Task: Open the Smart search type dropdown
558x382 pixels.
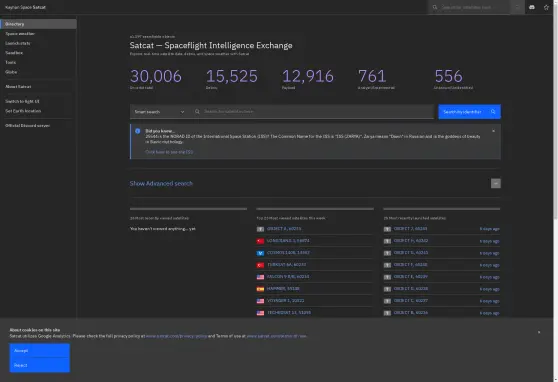Action: point(159,112)
